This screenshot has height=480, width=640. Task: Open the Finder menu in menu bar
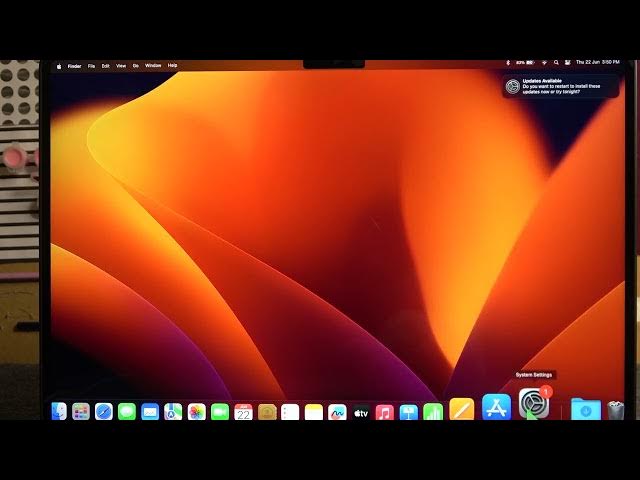[x=74, y=66]
